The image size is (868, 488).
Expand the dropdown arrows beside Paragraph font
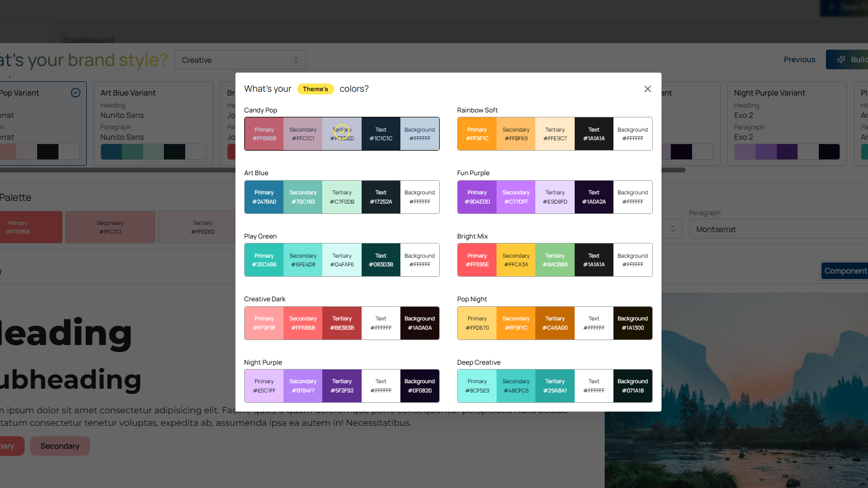[x=673, y=229]
